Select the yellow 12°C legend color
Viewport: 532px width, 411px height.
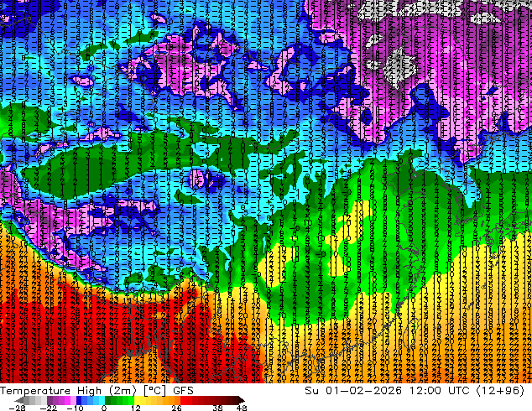point(137,400)
